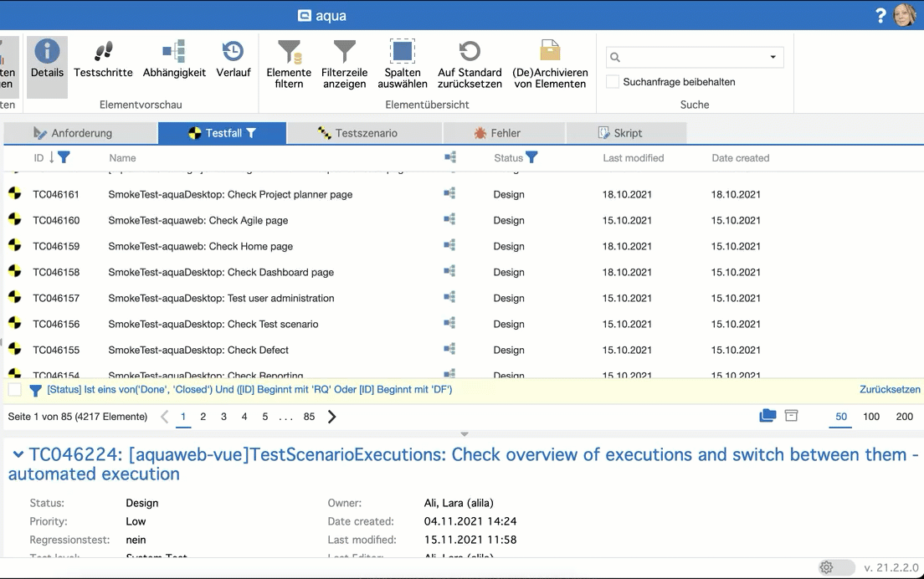Screen dimensions: 924x579
Task: Go to the next page arrow
Action: pos(331,417)
